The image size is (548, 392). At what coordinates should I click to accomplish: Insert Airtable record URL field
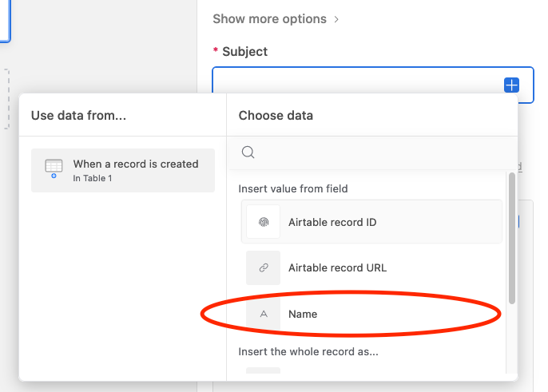click(371, 267)
